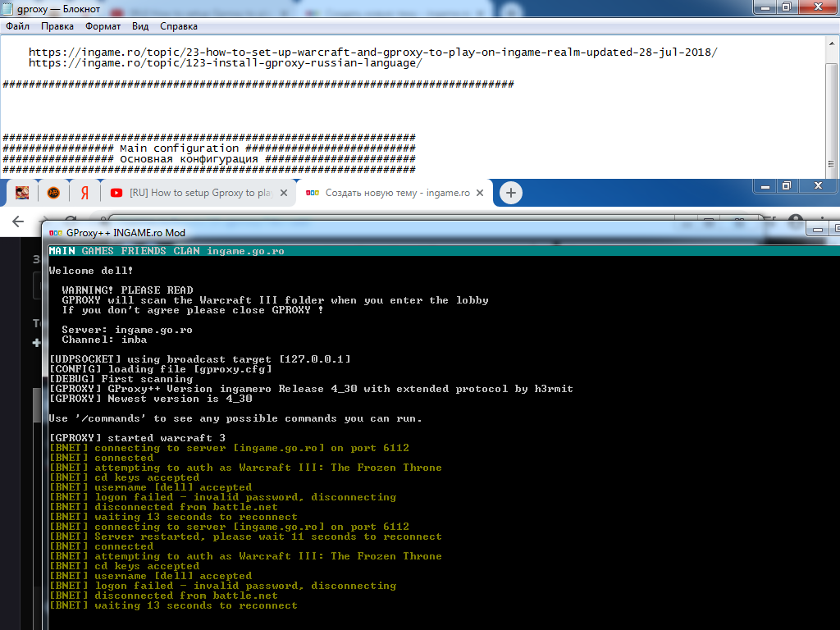Go back with the browser back arrow

click(18, 221)
